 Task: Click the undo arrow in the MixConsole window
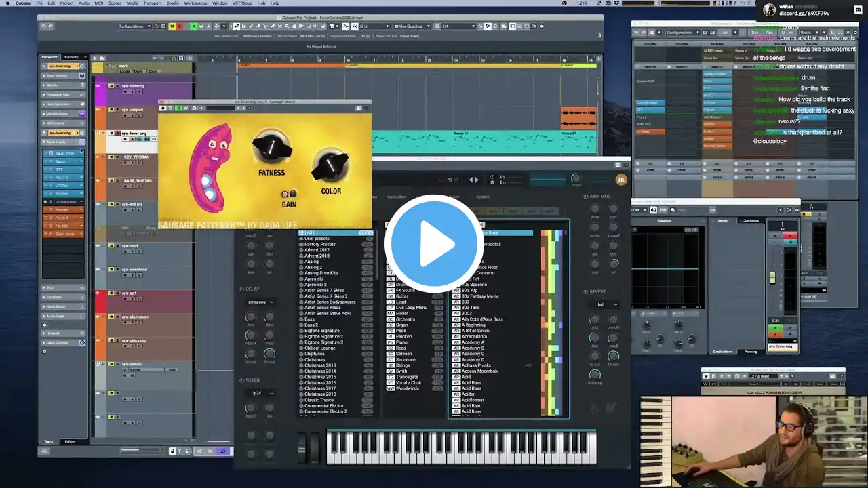637,32
